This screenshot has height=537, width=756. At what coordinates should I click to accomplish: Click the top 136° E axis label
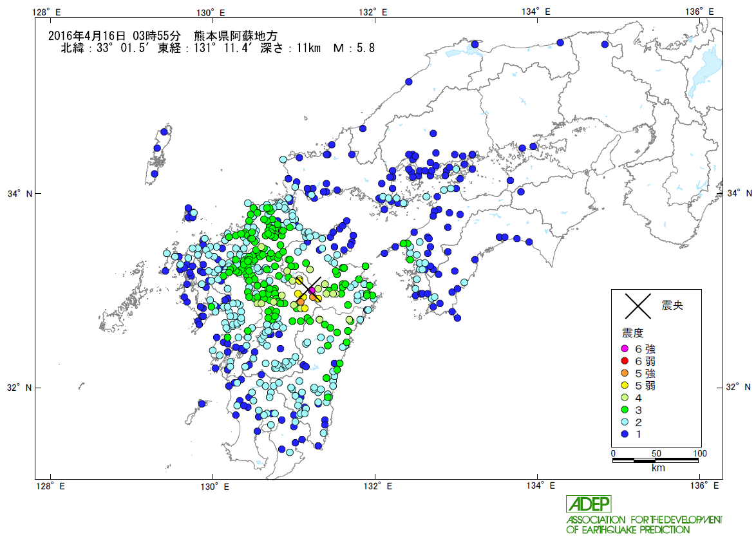[x=699, y=11]
